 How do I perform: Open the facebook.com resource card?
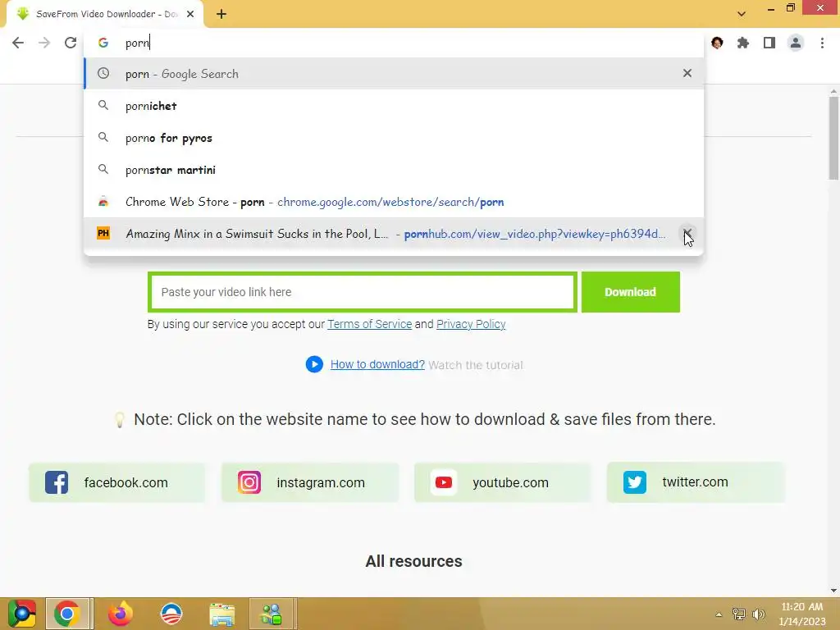(117, 482)
